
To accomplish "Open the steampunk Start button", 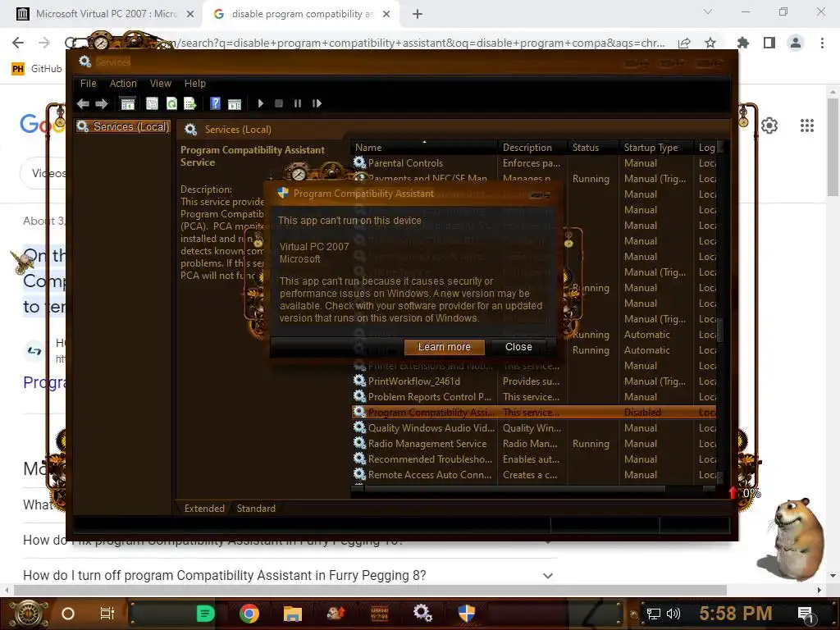I will [x=29, y=614].
